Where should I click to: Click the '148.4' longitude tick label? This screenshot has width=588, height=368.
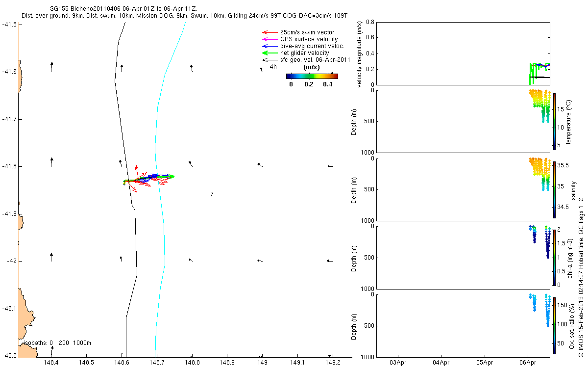[51, 363]
